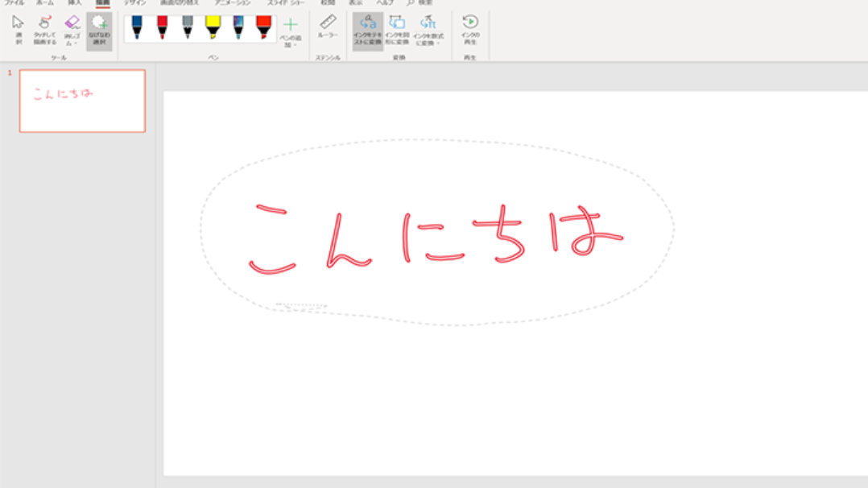Click Ink to Shape conversion
This screenshot has width=868, height=488.
398,31
